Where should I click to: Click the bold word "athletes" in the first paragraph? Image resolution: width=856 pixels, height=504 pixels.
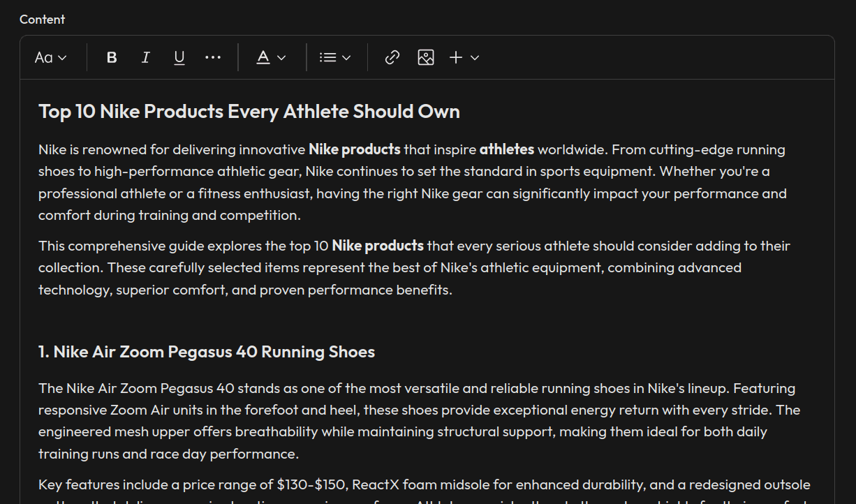pos(506,149)
